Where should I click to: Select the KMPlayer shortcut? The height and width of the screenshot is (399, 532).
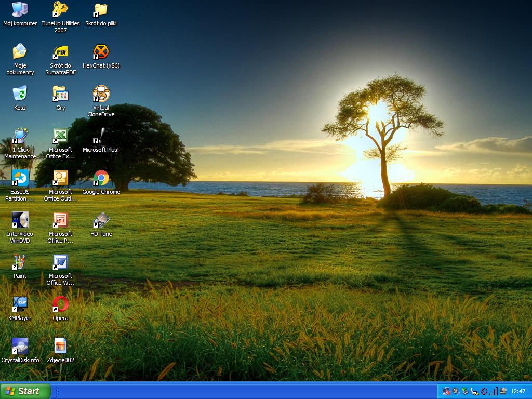click(x=20, y=304)
